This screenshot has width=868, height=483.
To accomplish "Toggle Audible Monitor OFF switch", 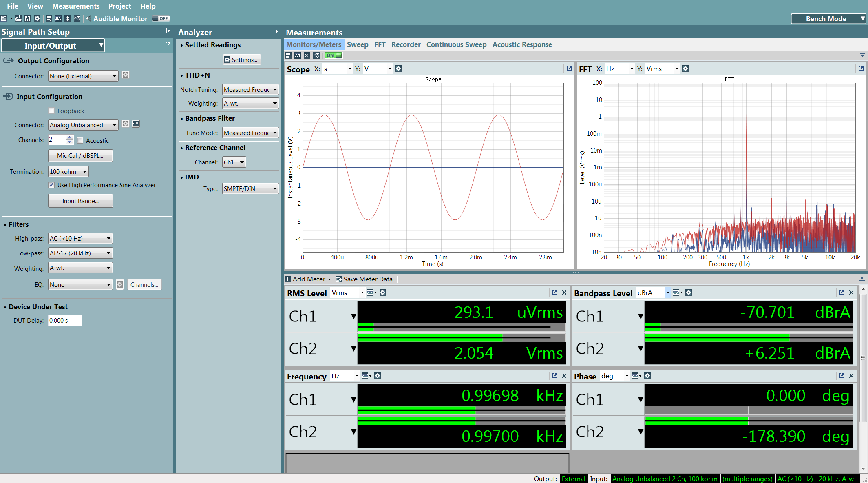I will [x=161, y=18].
